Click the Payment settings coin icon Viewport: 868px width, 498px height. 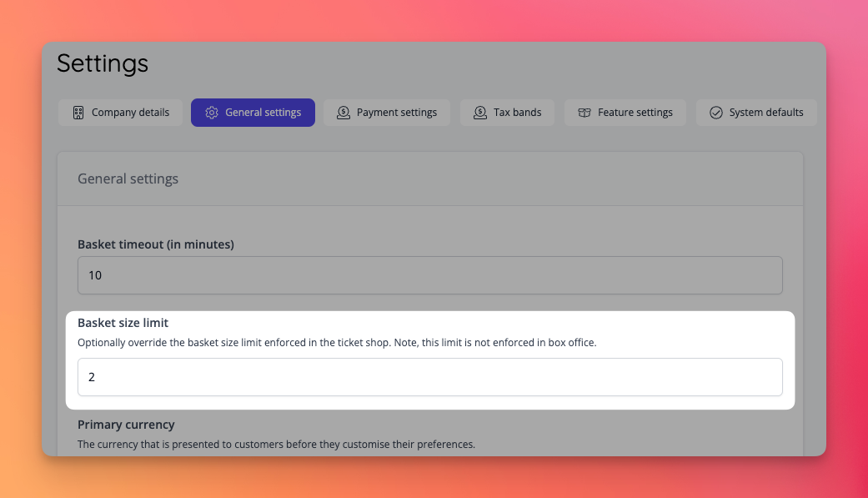[343, 112]
